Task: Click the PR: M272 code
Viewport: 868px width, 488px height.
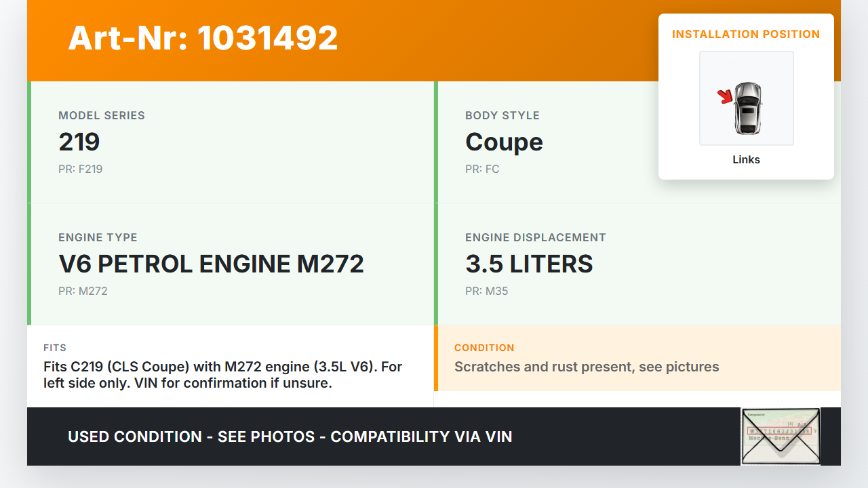Action: 83,291
